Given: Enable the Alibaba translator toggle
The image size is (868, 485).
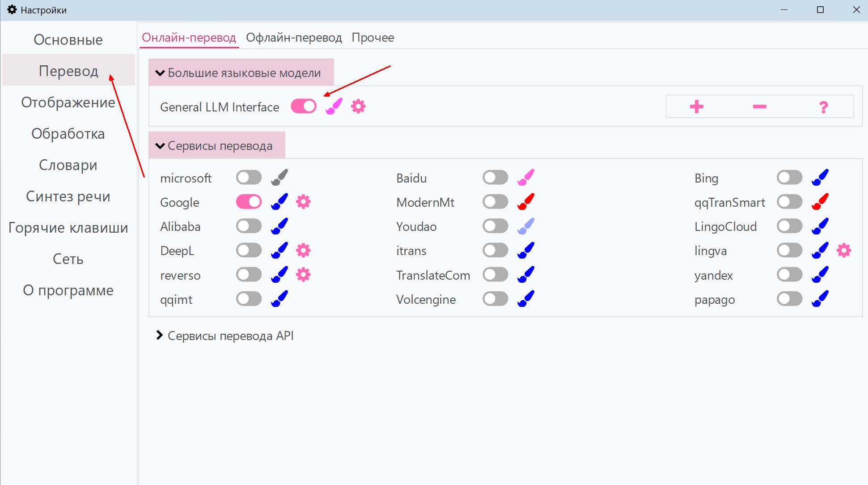Looking at the screenshot, I should coord(249,226).
